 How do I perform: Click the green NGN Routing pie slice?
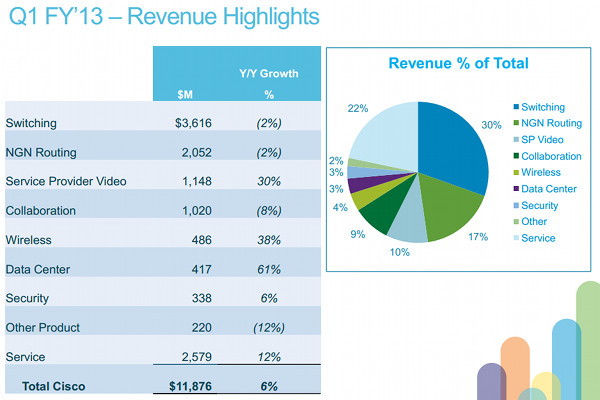point(450,207)
